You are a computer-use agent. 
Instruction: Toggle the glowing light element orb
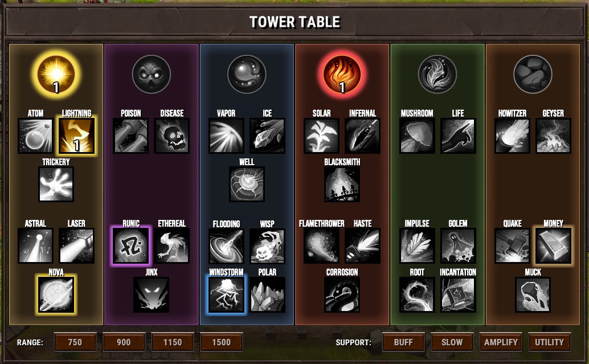click(x=56, y=75)
